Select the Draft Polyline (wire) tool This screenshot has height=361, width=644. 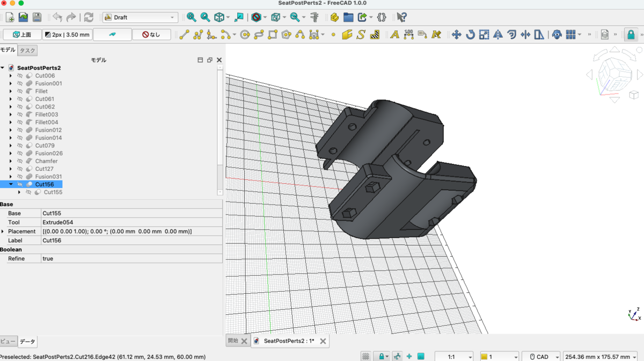click(198, 35)
